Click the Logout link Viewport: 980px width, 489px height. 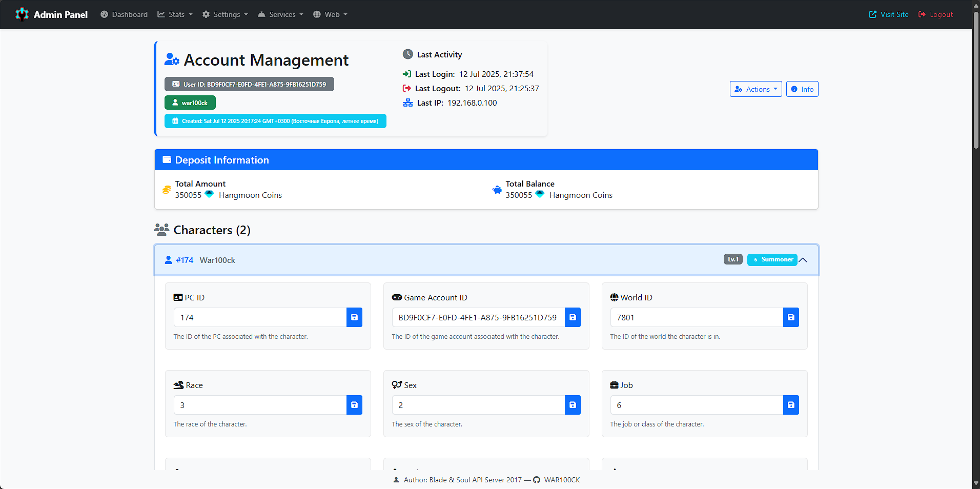(935, 14)
